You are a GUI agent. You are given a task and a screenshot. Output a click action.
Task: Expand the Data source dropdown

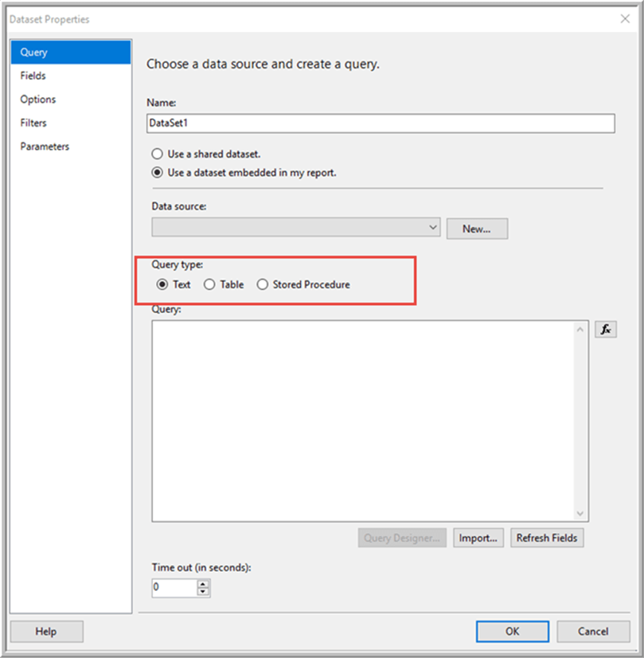click(296, 227)
